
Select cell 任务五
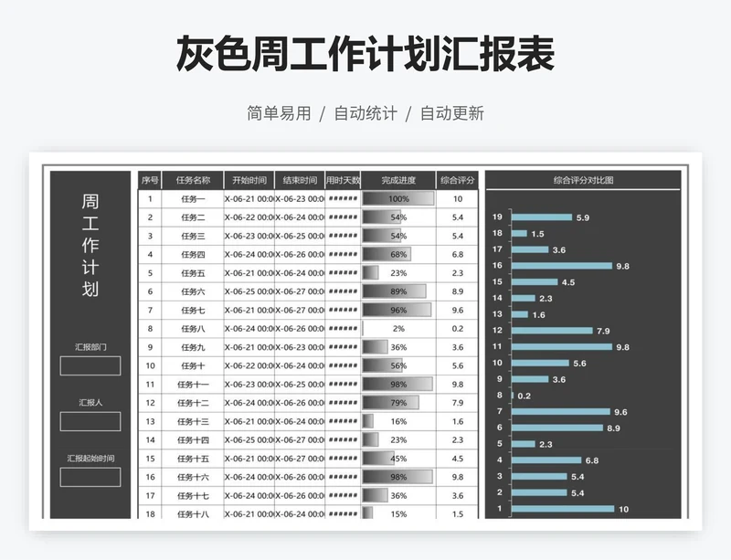pyautogui.click(x=193, y=273)
